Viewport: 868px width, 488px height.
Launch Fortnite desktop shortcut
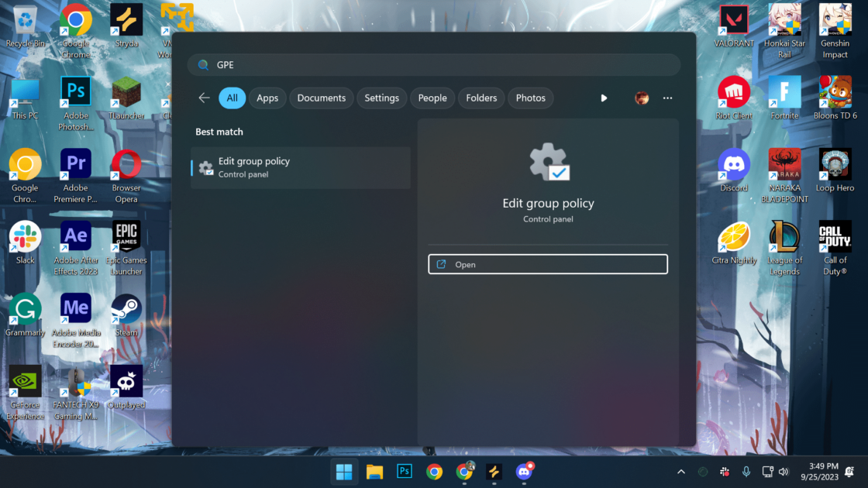coord(784,98)
